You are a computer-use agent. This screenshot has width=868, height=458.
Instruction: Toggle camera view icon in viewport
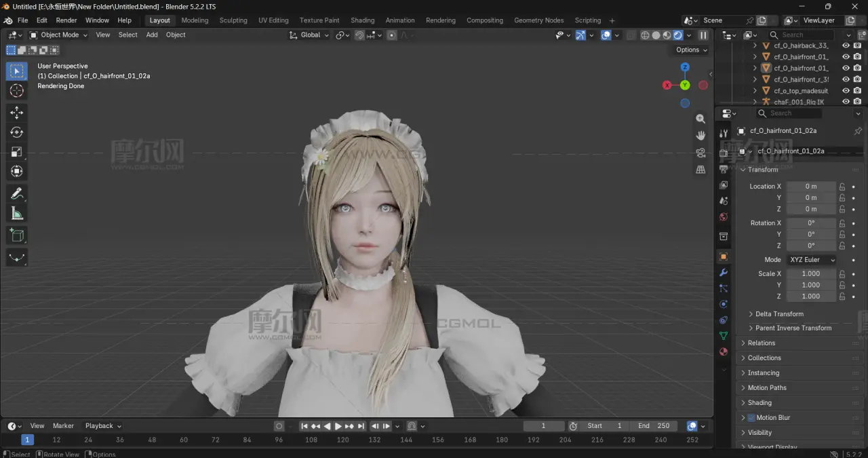click(x=701, y=153)
